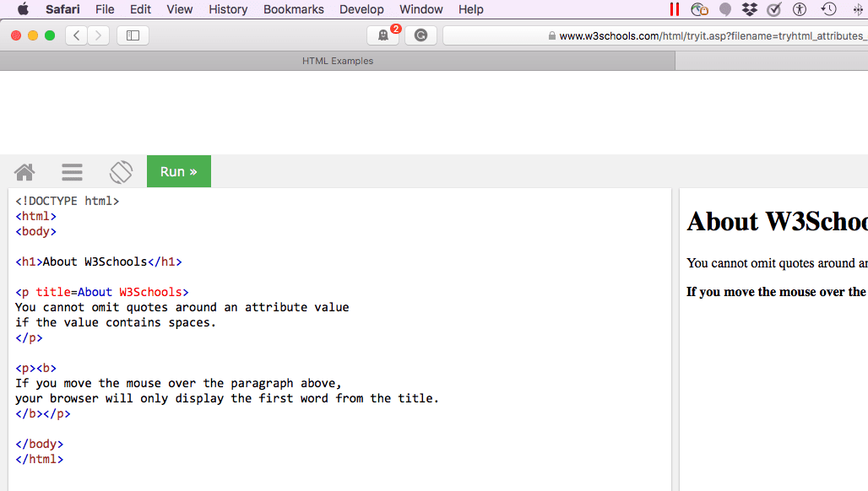Viewport: 868px width, 491px height.
Task: Open the Edit menu
Action: tap(140, 9)
